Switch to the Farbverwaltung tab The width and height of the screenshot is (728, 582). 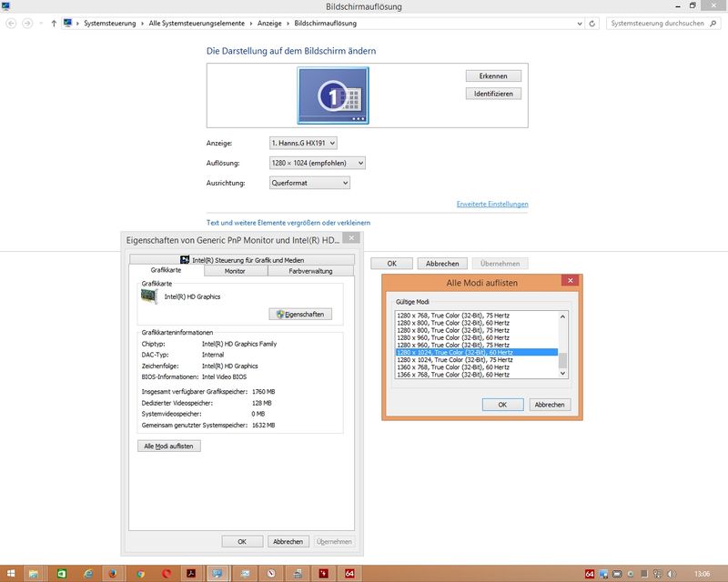[x=310, y=271]
